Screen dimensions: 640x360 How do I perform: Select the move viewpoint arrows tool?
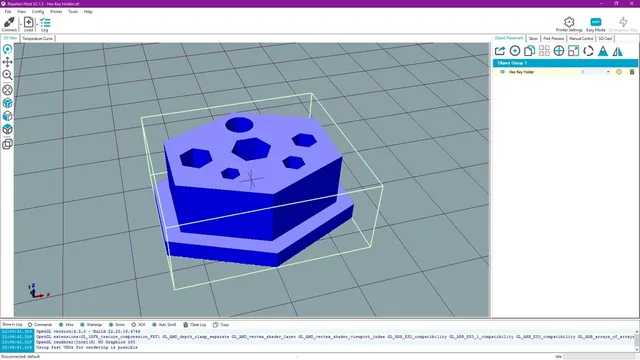point(7,62)
